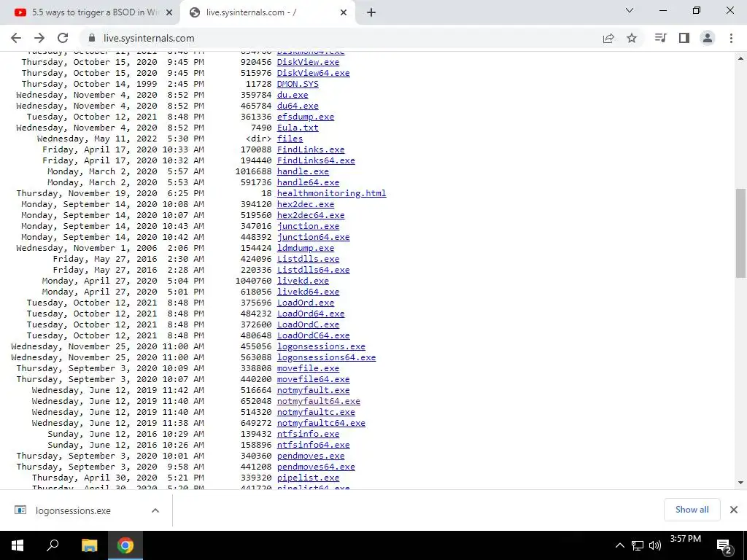The image size is (747, 560).
Task: Click the efsdump.exe link
Action: click(x=306, y=117)
